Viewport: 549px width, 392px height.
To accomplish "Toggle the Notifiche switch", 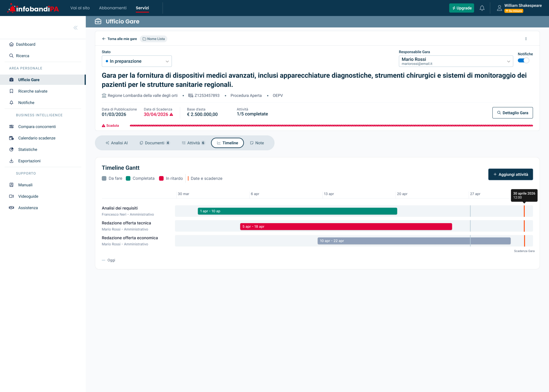I will coord(523,61).
